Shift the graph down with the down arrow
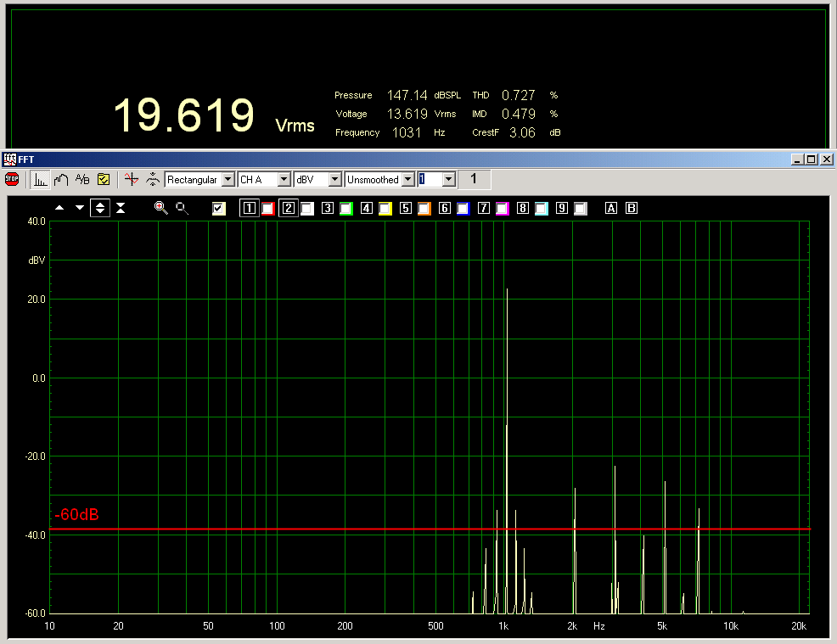Image resolution: width=837 pixels, height=644 pixels. tap(80, 208)
